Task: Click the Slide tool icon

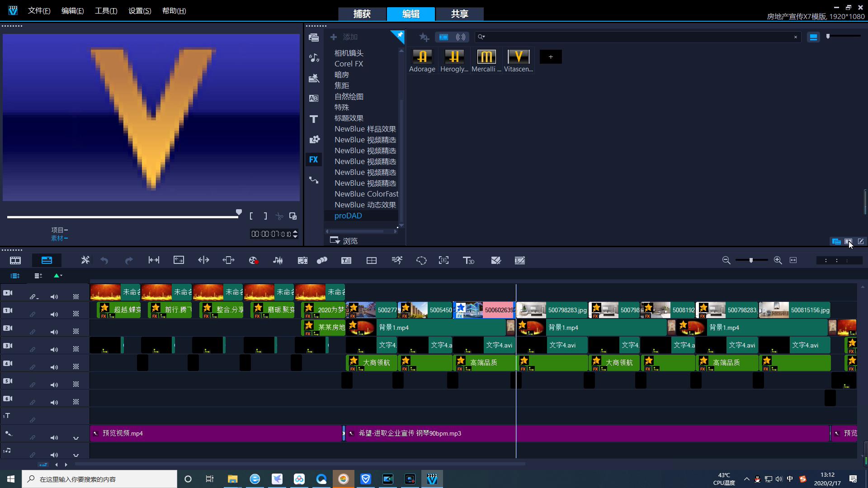Action: click(x=228, y=260)
